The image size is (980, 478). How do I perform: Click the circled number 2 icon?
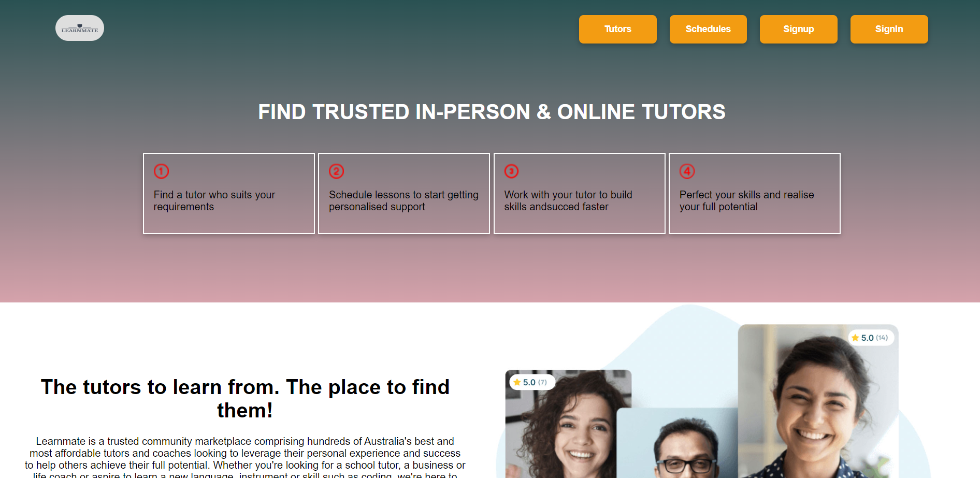pos(336,171)
